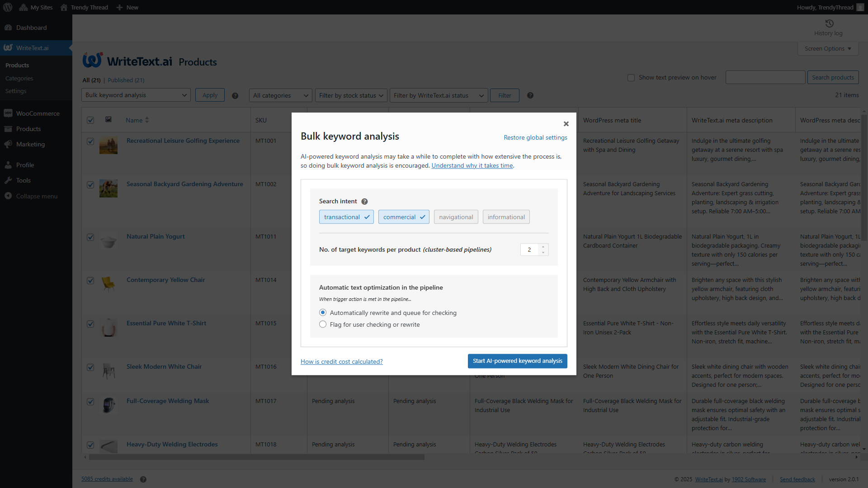
Task: Open All categories dropdown
Action: (x=280, y=95)
